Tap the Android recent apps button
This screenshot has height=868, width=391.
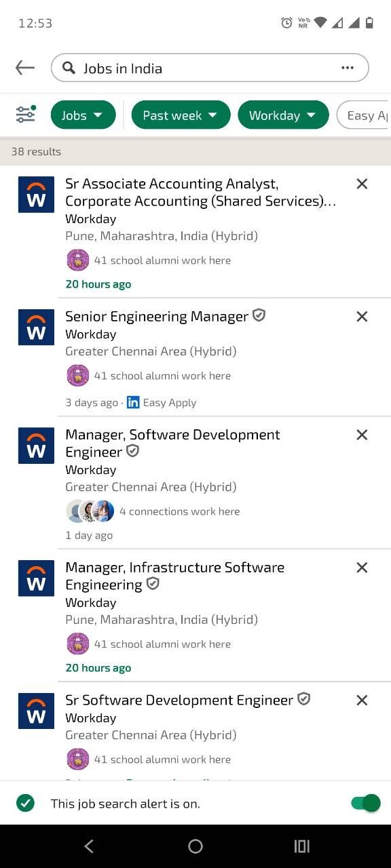(301, 846)
